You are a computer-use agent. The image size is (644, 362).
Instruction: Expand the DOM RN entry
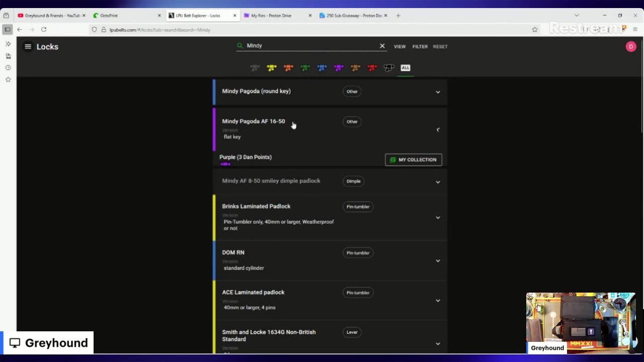(x=438, y=261)
